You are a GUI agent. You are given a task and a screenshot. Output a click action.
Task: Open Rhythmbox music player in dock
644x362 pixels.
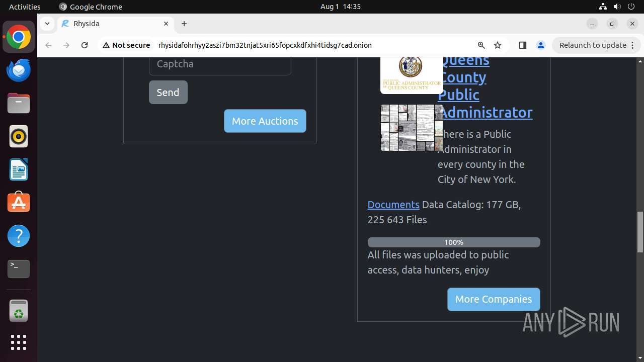tap(19, 137)
